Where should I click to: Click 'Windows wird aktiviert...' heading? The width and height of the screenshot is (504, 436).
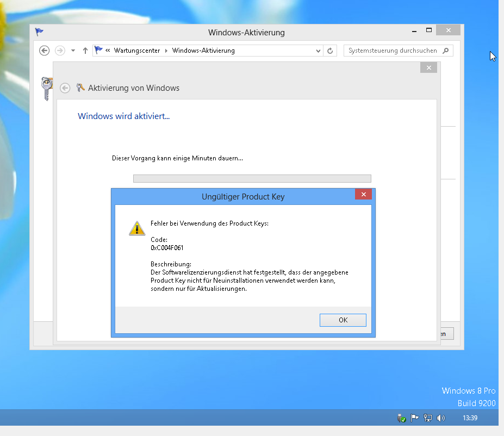pos(124,116)
